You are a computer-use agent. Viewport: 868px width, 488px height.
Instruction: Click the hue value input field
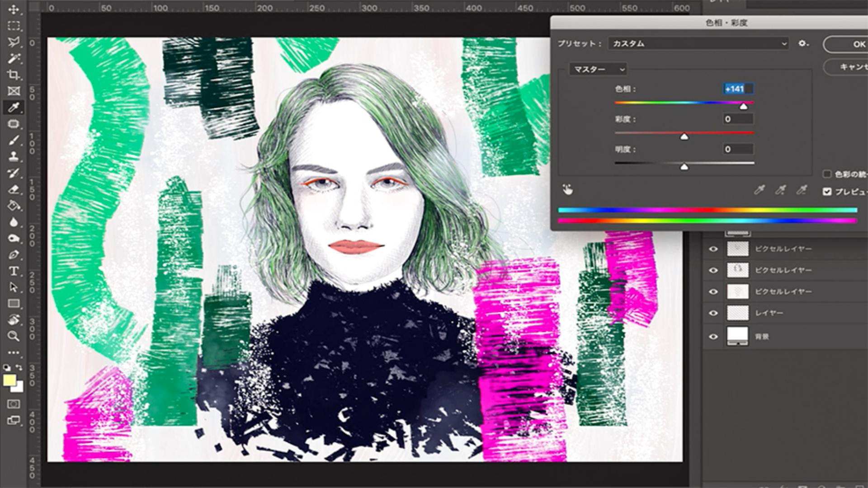tap(738, 89)
